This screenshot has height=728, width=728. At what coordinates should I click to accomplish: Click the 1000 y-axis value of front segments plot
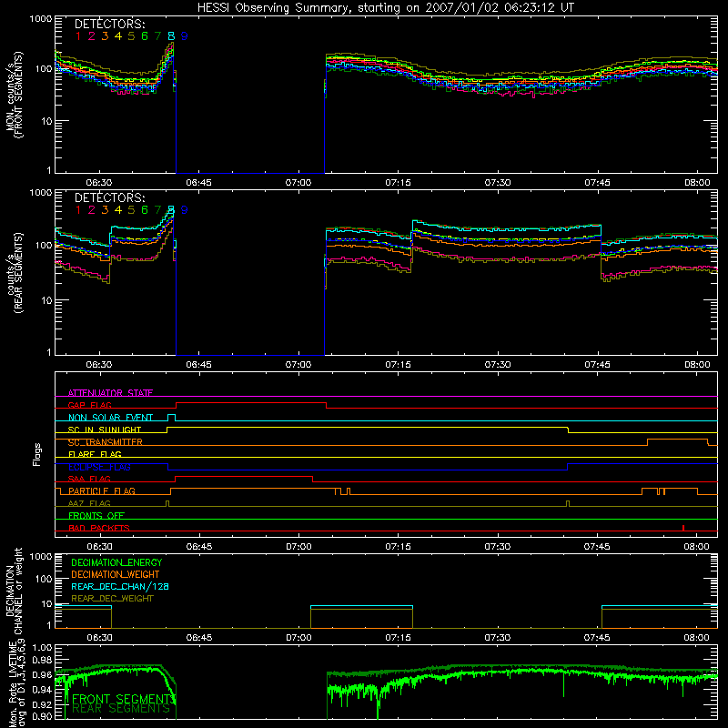[41, 19]
